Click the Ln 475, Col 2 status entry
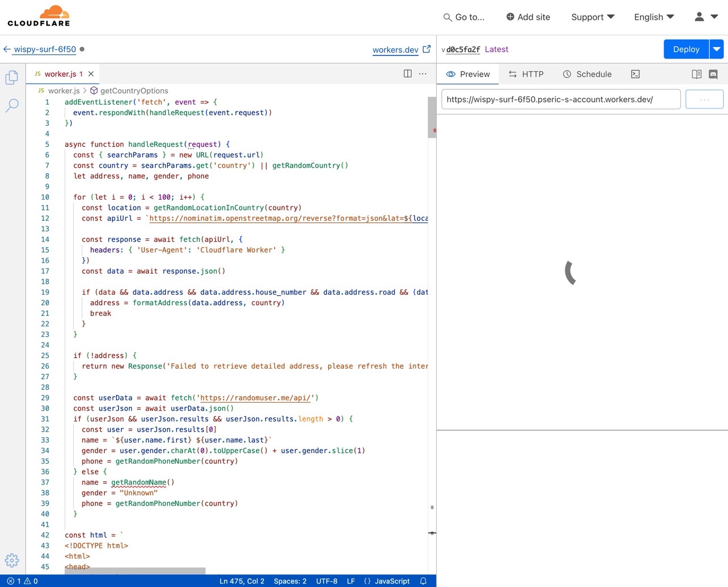The width and height of the screenshot is (728, 587). (x=242, y=581)
